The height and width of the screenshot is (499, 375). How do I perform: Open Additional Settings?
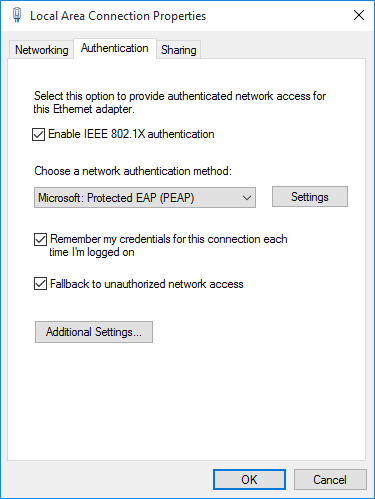[94, 332]
